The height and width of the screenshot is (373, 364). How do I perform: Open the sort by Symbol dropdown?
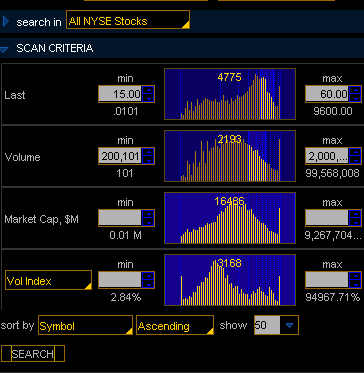(85, 325)
